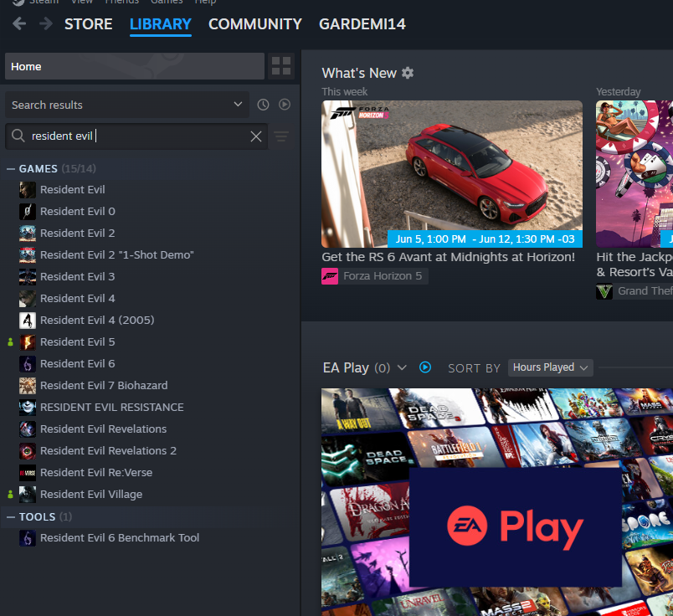Screen dimensions: 673x616
Task: Collapse the TOOLS section
Action: tap(11, 517)
